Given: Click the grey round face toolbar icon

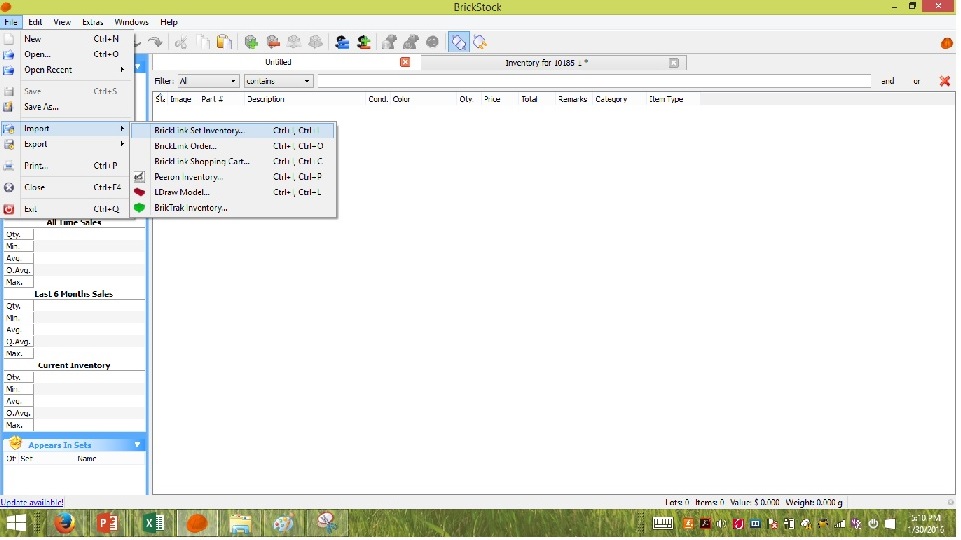Looking at the screenshot, I should 432,42.
